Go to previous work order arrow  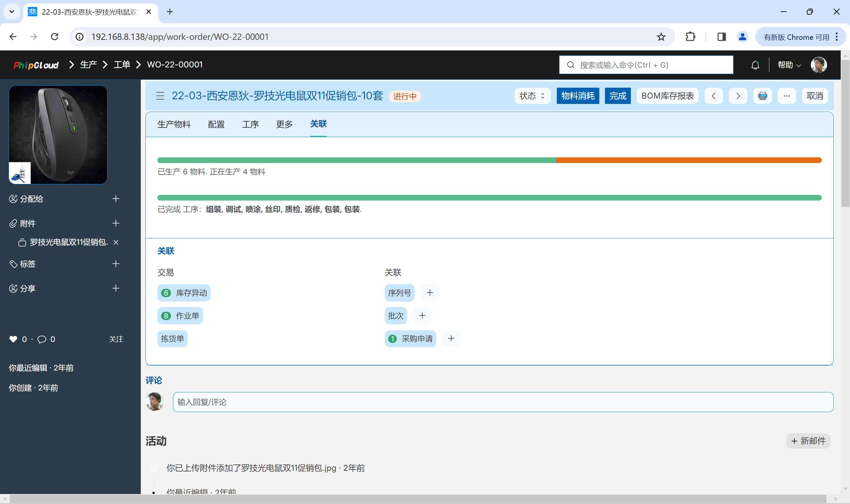click(x=714, y=96)
